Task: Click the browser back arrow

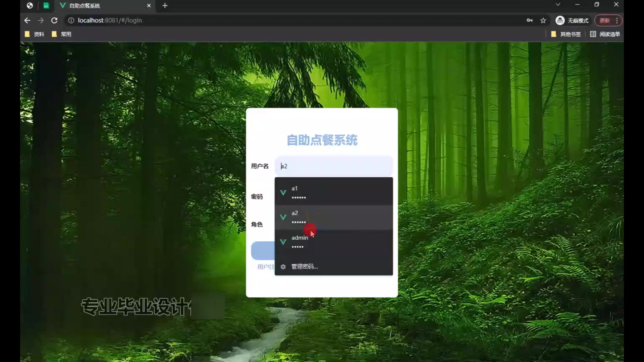Action: [27, 20]
